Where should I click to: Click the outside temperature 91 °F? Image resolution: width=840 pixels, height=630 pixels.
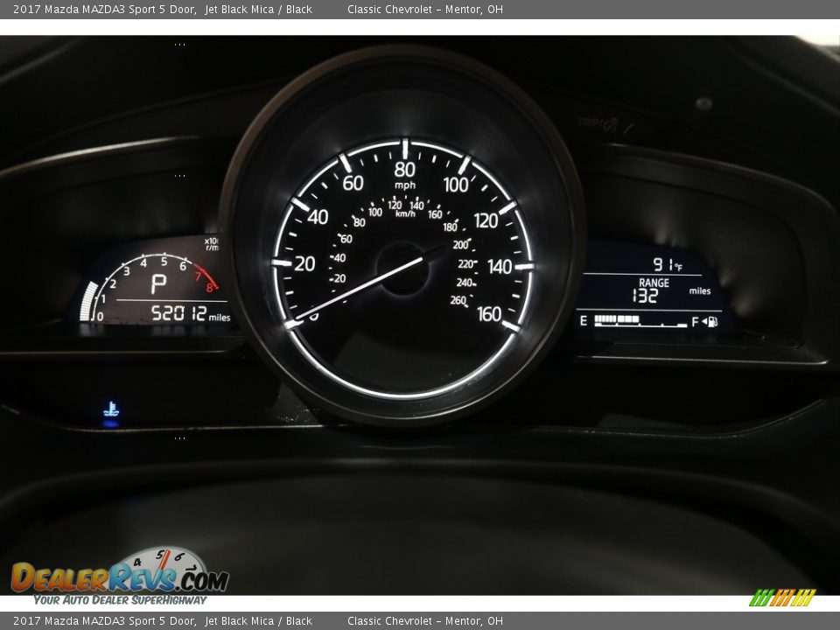coord(668,264)
